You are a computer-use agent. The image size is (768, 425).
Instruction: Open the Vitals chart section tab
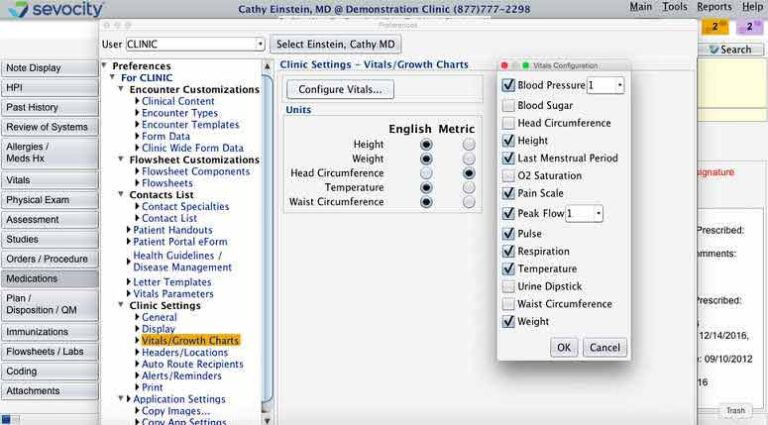coord(49,180)
